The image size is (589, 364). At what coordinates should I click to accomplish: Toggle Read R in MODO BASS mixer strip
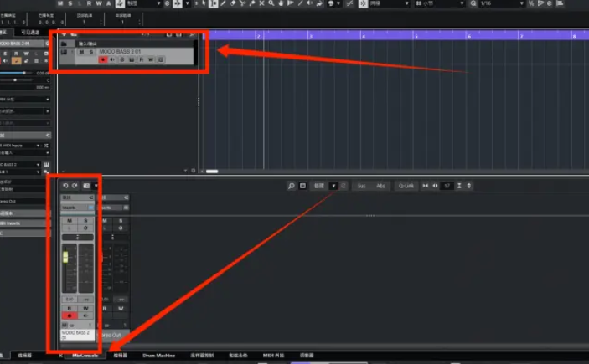click(69, 309)
